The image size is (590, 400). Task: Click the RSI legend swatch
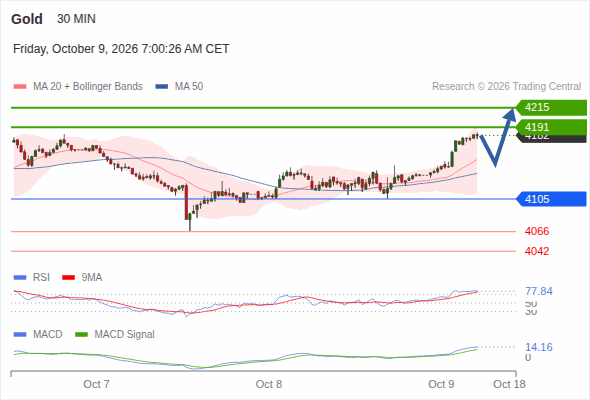[x=20, y=278]
